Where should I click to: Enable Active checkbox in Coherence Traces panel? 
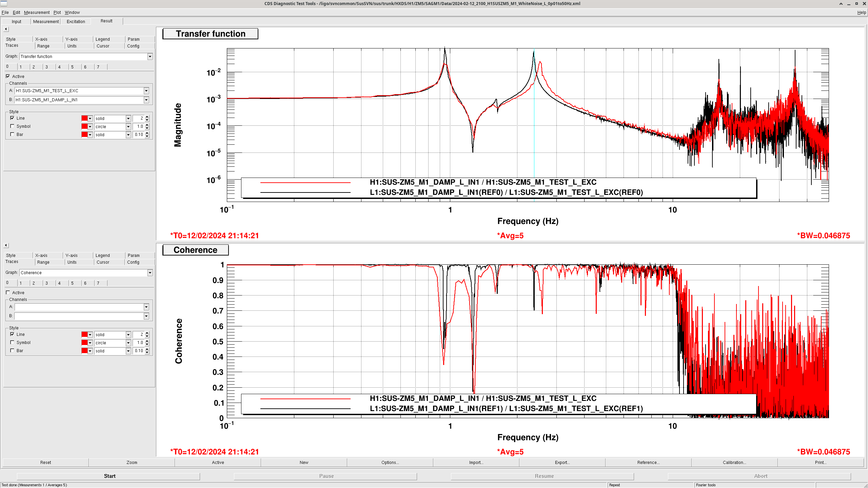pos(8,293)
